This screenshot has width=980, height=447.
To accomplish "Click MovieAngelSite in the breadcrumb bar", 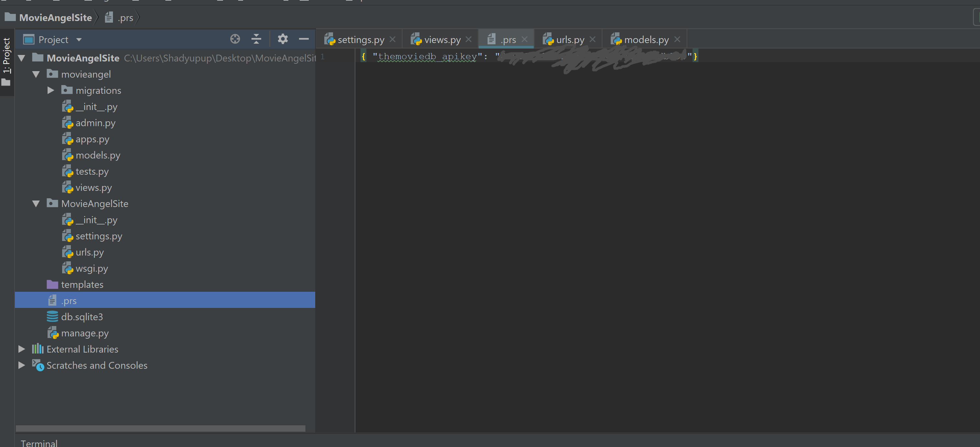I will coord(56,17).
